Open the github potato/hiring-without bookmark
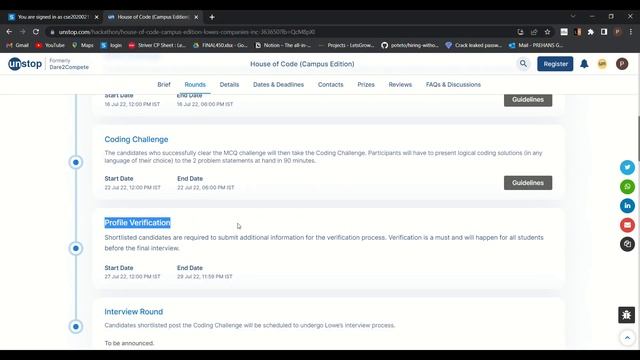The width and height of the screenshot is (640, 360). tap(410, 45)
